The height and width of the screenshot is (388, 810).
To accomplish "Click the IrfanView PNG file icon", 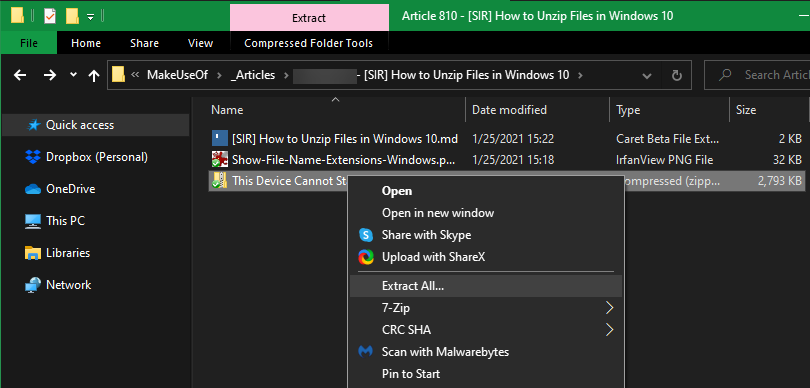I will click(x=220, y=160).
